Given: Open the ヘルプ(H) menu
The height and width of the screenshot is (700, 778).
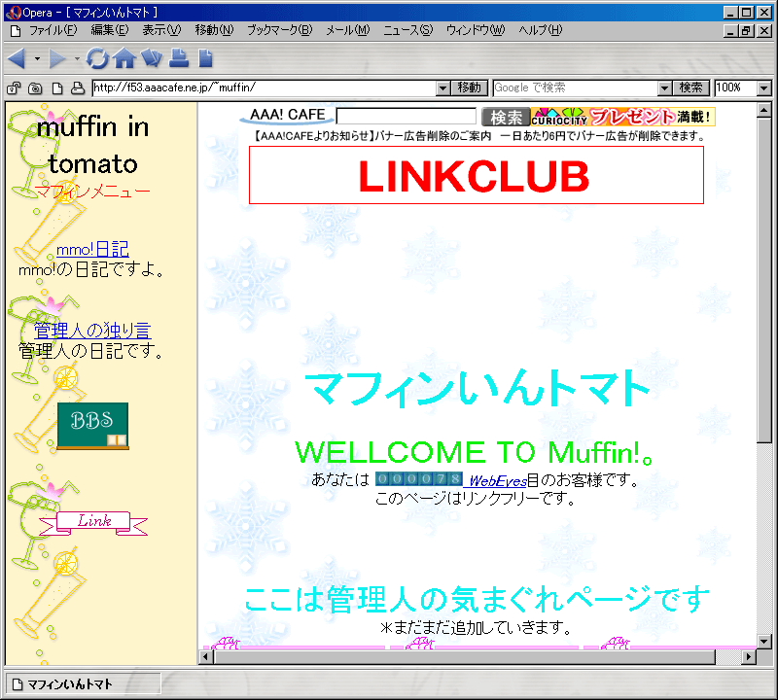Looking at the screenshot, I should pyautogui.click(x=541, y=31).
